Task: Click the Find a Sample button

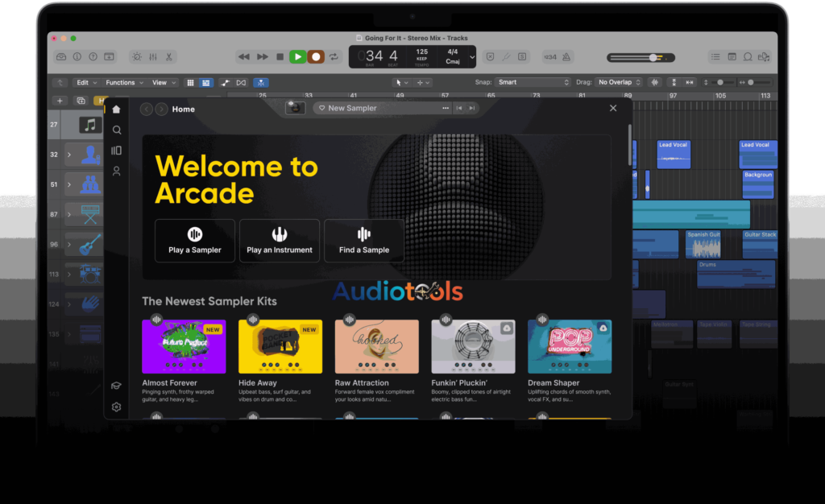Action: pos(364,241)
